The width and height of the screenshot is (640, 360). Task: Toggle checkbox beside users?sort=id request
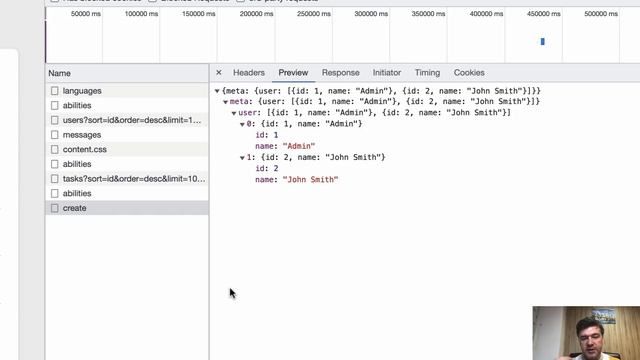(x=55, y=120)
